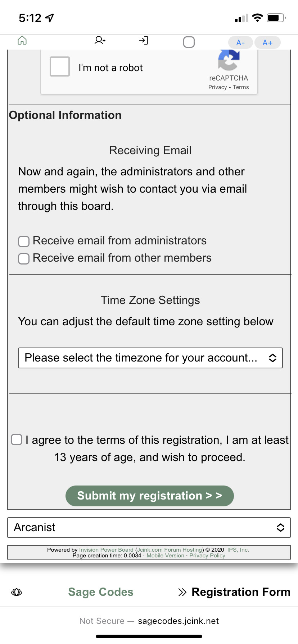Open the timezone selection dropdown
298x644 pixels.
point(150,358)
